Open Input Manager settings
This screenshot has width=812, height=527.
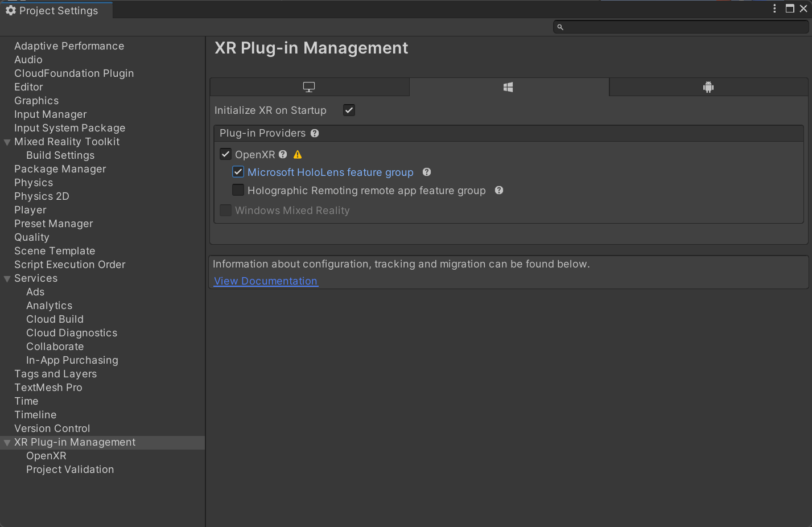pos(51,114)
